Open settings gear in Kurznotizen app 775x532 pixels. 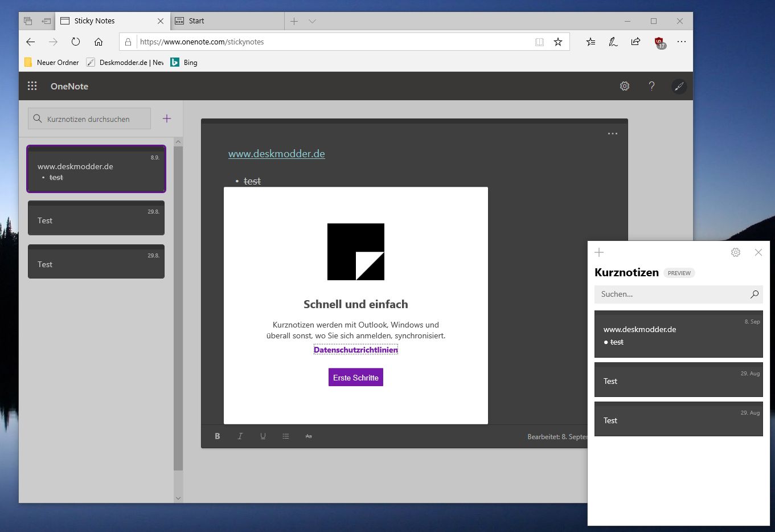(x=736, y=252)
